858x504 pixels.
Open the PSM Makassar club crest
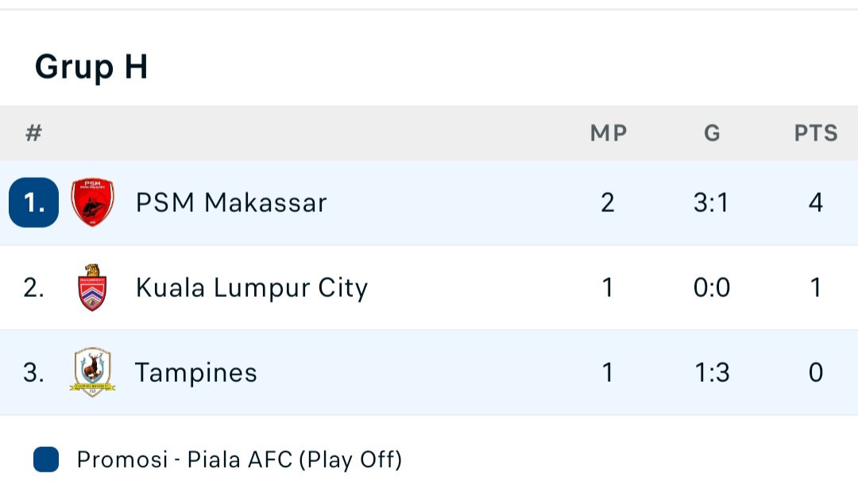pos(92,202)
